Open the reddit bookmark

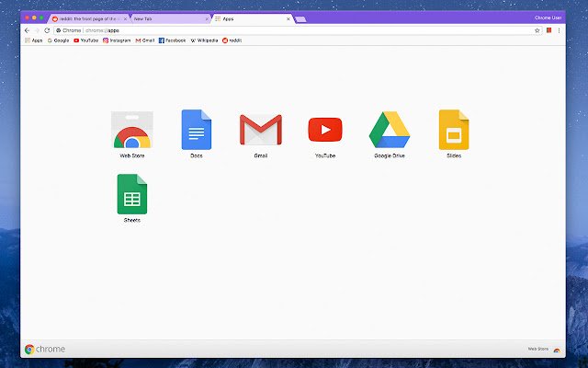(x=232, y=40)
